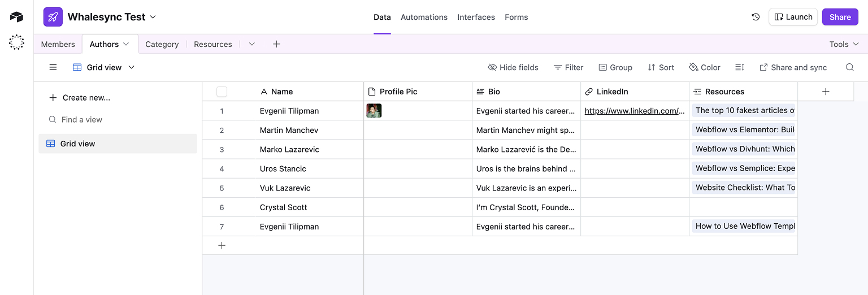Open Evgenii Tilipman's profile picture thumbnail
Screen dimensions: 868x295
click(374, 111)
